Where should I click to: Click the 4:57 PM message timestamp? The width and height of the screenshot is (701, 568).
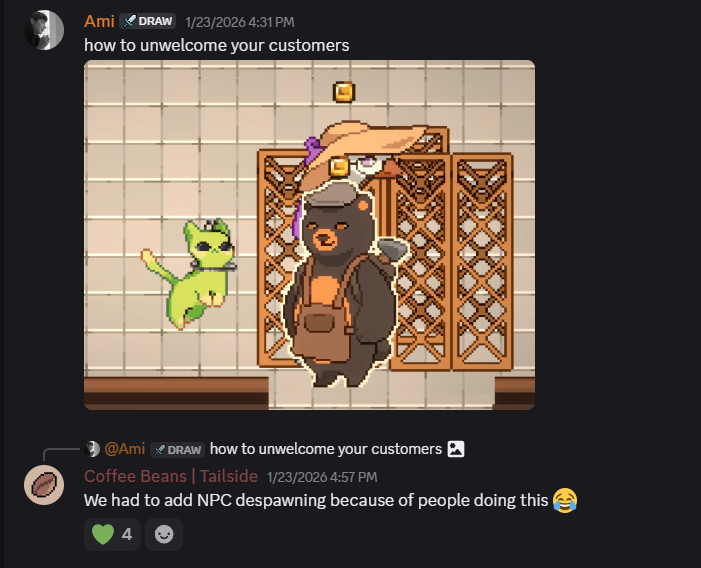[322, 477]
